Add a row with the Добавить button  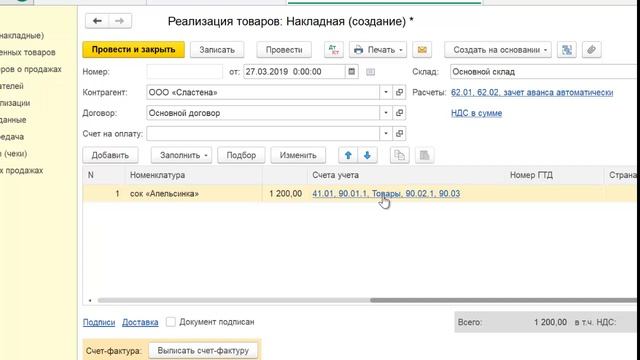coord(110,155)
